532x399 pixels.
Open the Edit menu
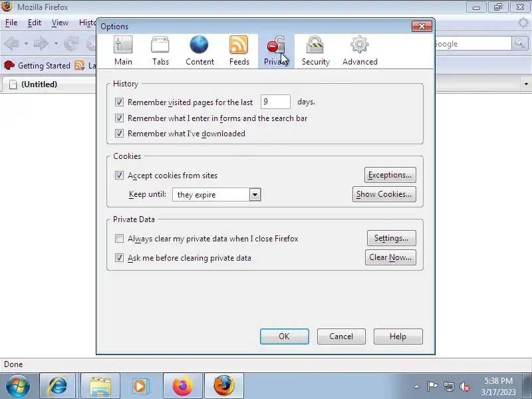(x=35, y=23)
